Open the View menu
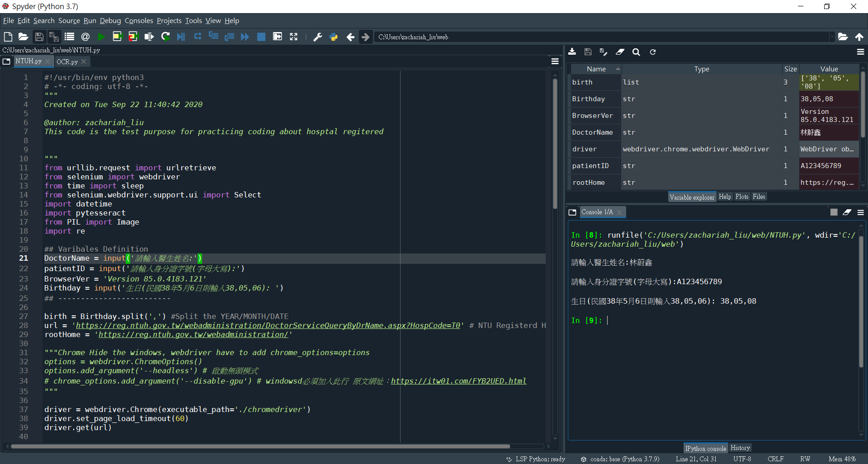Viewport: 868px width, 464px height. coord(213,21)
